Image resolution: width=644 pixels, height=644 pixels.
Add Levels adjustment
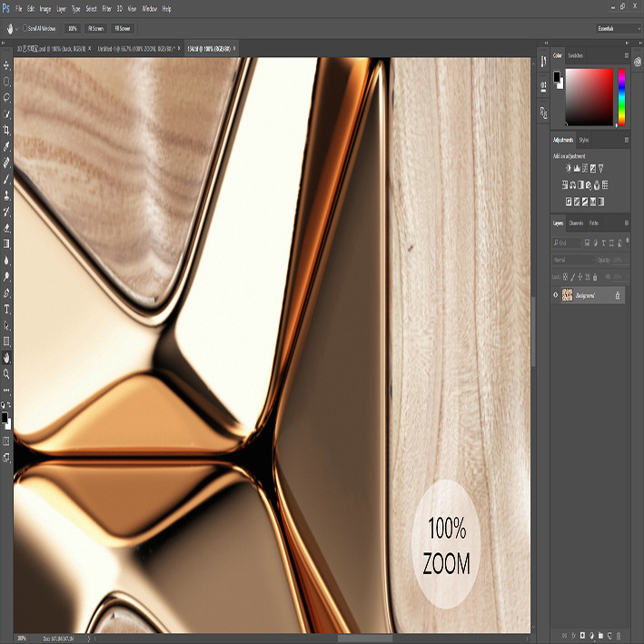[x=577, y=168]
